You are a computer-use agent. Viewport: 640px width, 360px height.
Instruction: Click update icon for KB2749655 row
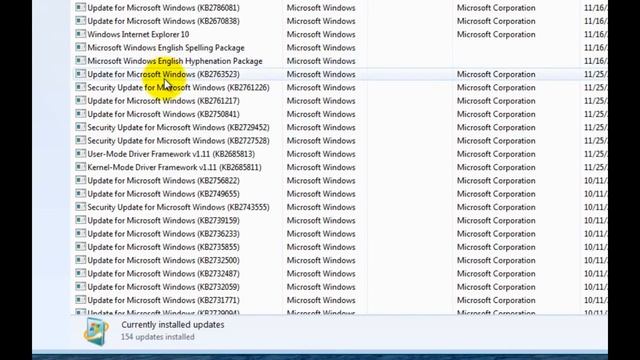pyautogui.click(x=80, y=193)
